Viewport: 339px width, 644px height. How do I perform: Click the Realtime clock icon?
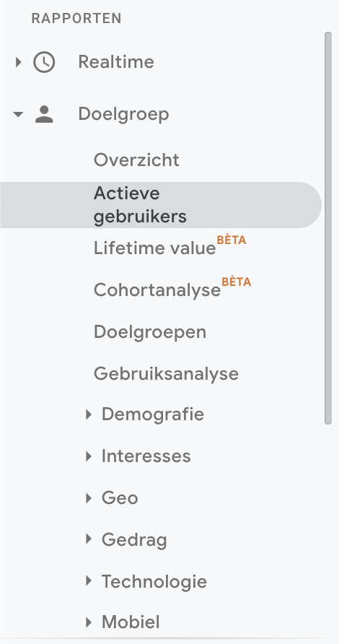pyautogui.click(x=44, y=62)
